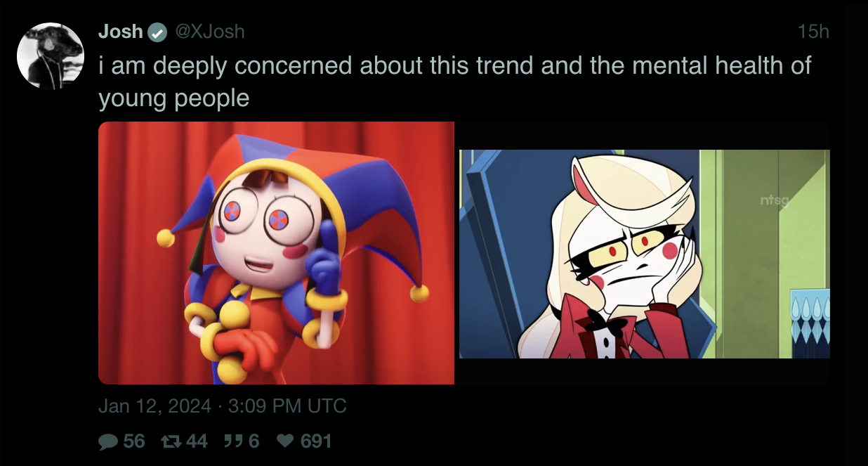
Task: View the 691 likes count
Action: click(x=316, y=441)
